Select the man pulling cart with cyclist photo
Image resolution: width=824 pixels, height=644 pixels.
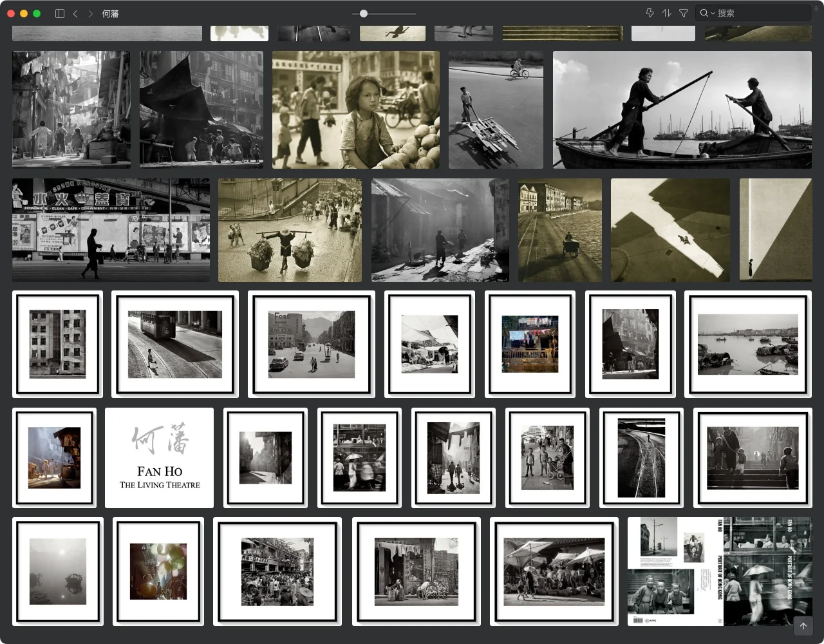[x=496, y=110]
